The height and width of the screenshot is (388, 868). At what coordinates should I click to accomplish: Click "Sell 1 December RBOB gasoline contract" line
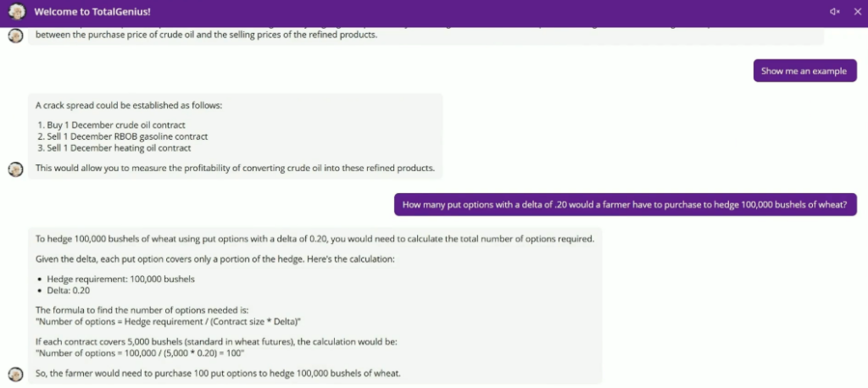122,136
